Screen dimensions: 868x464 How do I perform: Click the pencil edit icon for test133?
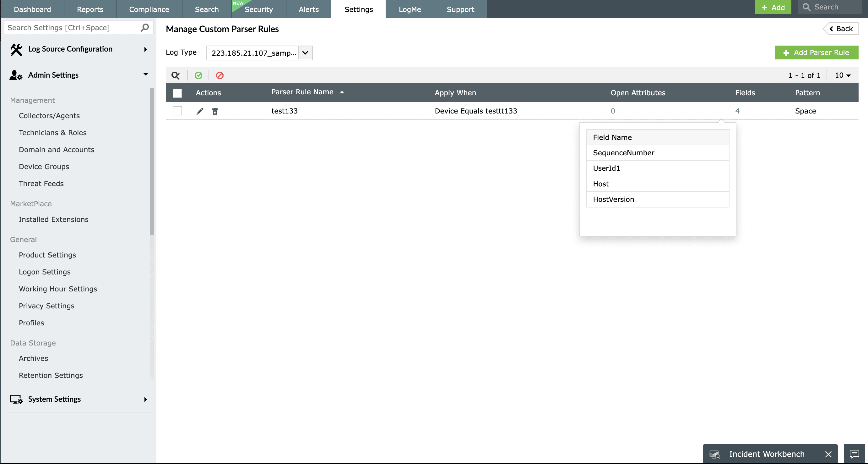coord(200,111)
